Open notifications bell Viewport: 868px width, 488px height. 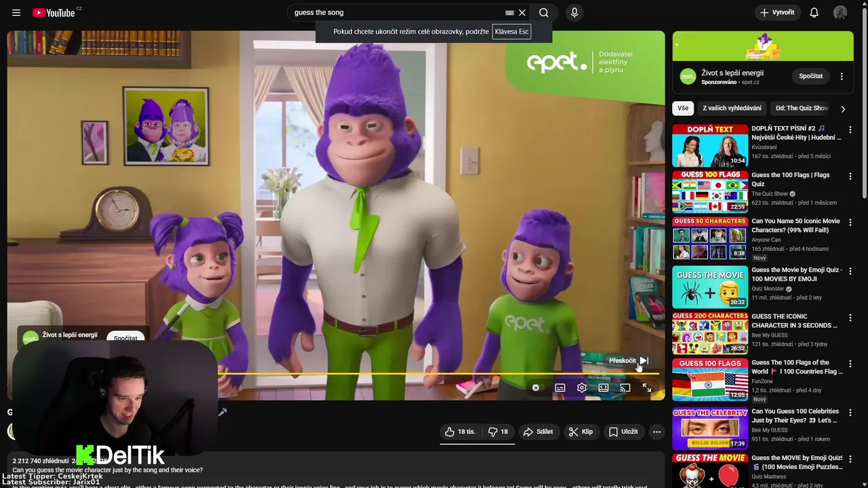pyautogui.click(x=814, y=13)
